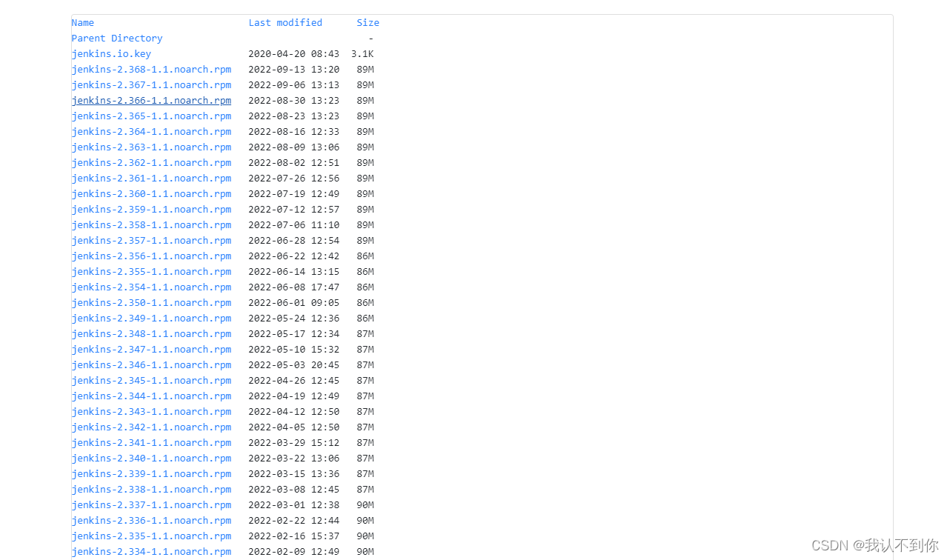Download jenkins-2.367-1.1.noarch.rpm
950x560 pixels.
pos(151,85)
